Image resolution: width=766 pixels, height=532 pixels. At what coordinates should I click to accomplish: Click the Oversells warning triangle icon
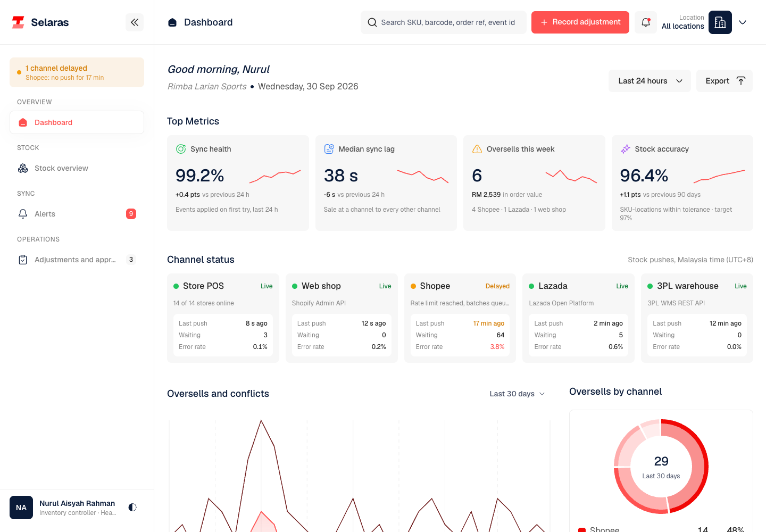[477, 149]
